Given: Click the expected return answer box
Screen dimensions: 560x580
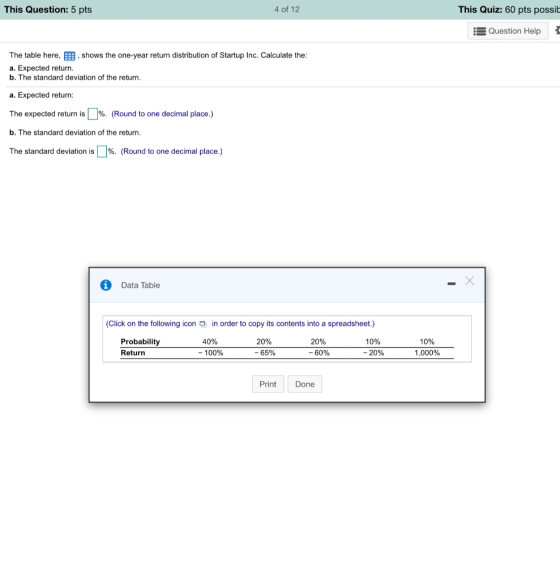Looking at the screenshot, I should pyautogui.click(x=93, y=114).
